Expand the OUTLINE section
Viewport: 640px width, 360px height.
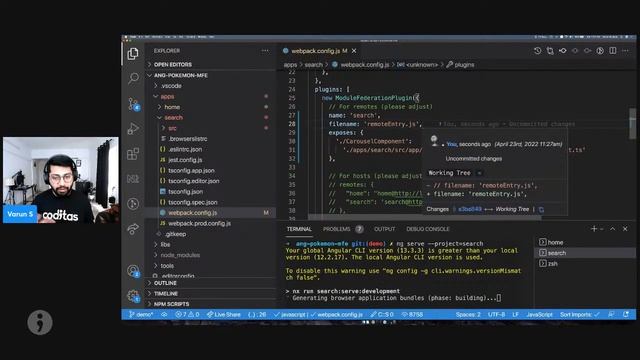tap(211, 283)
